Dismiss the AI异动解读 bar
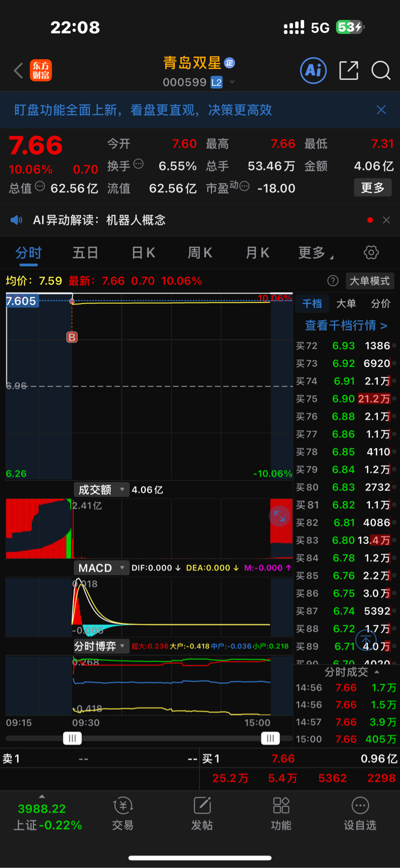 [386, 220]
